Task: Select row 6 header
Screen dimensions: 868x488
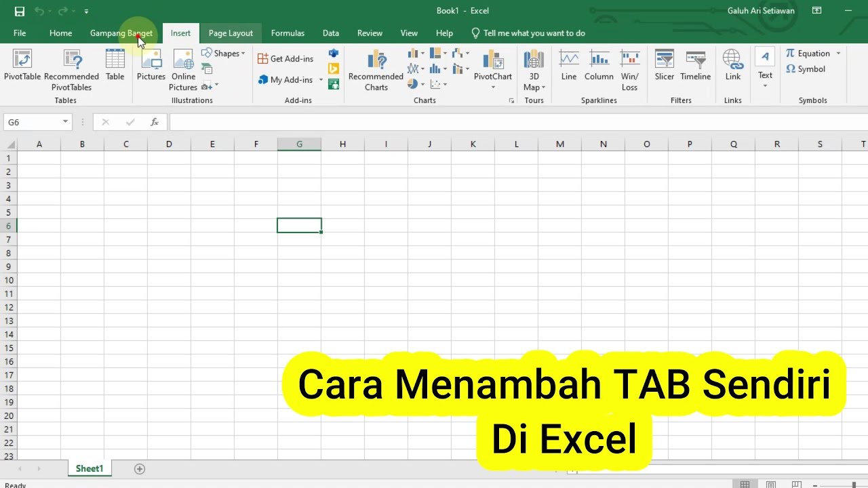Action: click(x=9, y=226)
